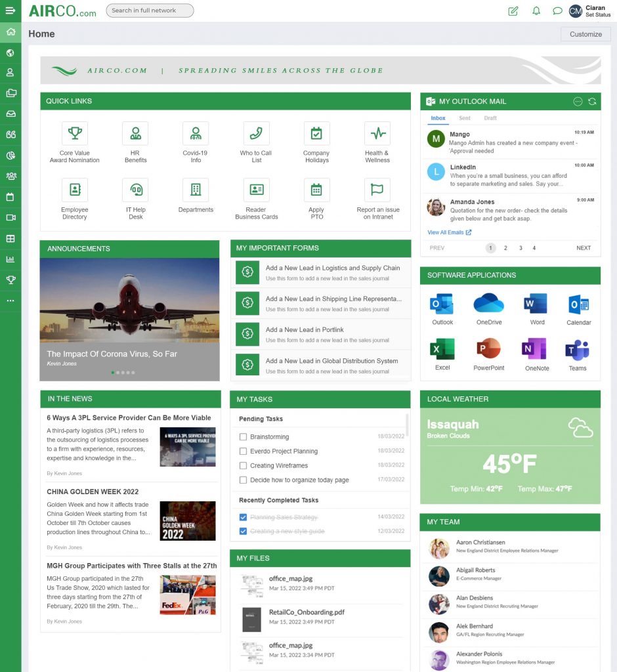Open the View All Emails link
The image size is (617, 672).
446,233
